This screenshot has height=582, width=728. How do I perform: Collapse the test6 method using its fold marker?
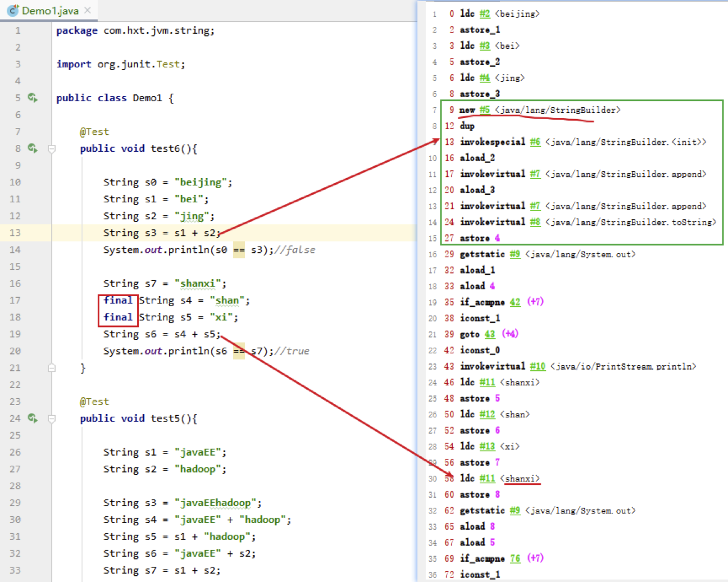coord(52,149)
